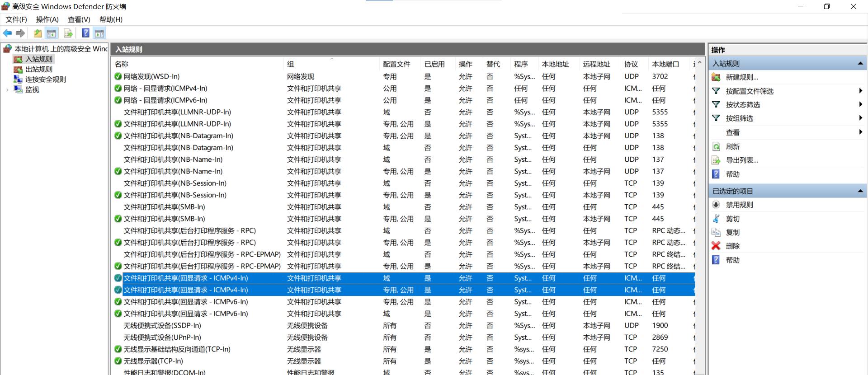Open the 查看 submenu arrow in Actions pane
The height and width of the screenshot is (375, 868).
tap(860, 132)
